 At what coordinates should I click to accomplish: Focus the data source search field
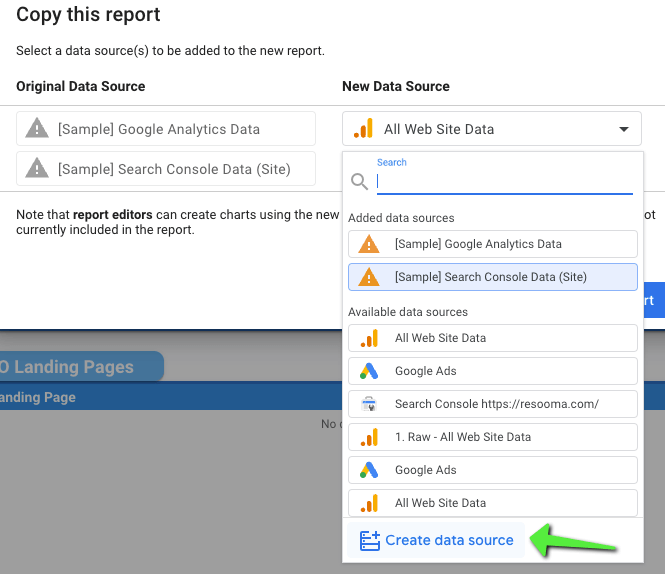tap(504, 181)
